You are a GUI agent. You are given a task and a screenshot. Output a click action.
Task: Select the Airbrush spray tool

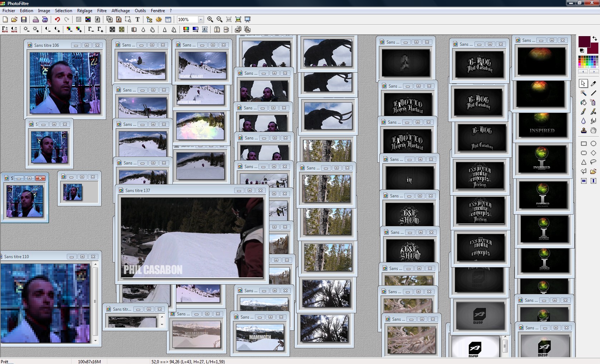[594, 102]
